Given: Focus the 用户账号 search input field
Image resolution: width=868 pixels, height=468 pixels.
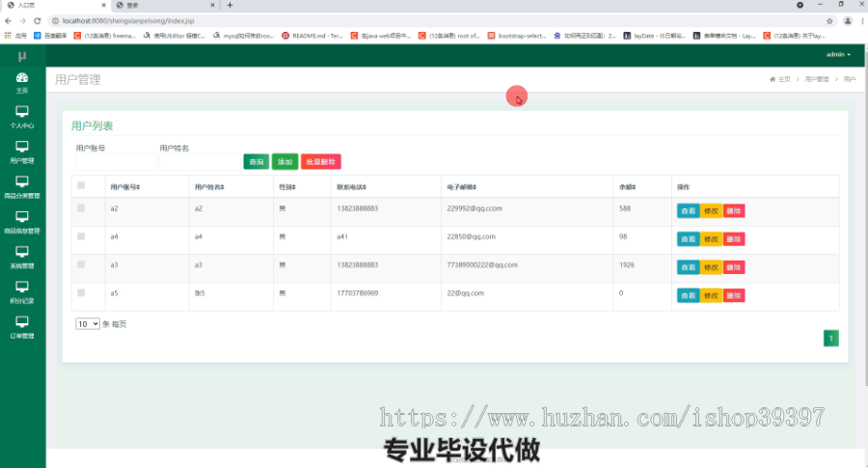Looking at the screenshot, I should pyautogui.click(x=117, y=162).
